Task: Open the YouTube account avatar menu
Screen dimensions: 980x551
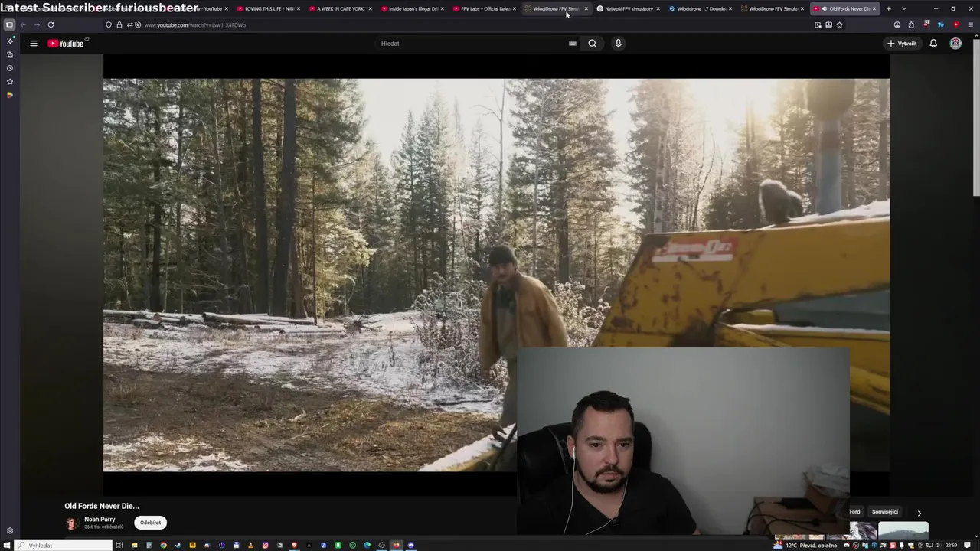Action: [x=955, y=44]
